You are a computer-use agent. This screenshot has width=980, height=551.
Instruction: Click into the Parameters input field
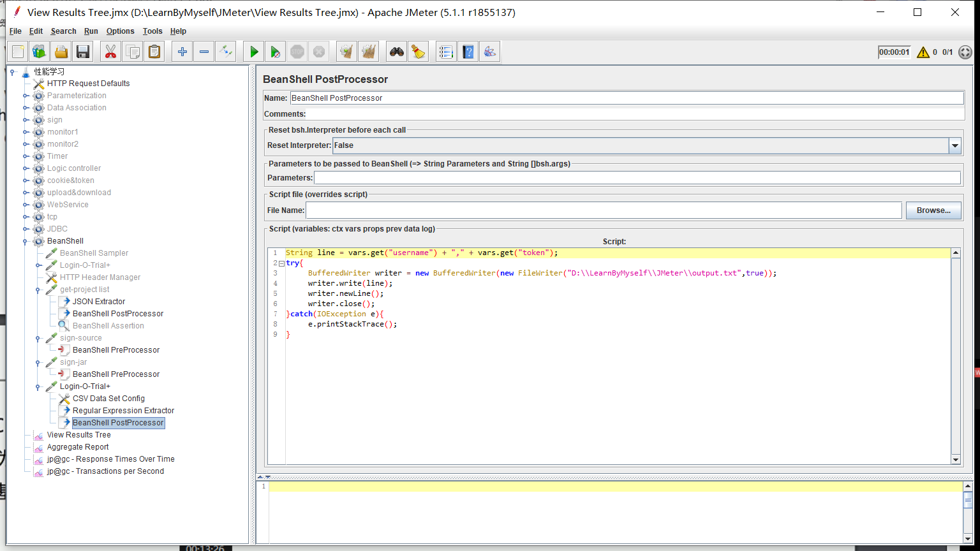click(x=637, y=178)
